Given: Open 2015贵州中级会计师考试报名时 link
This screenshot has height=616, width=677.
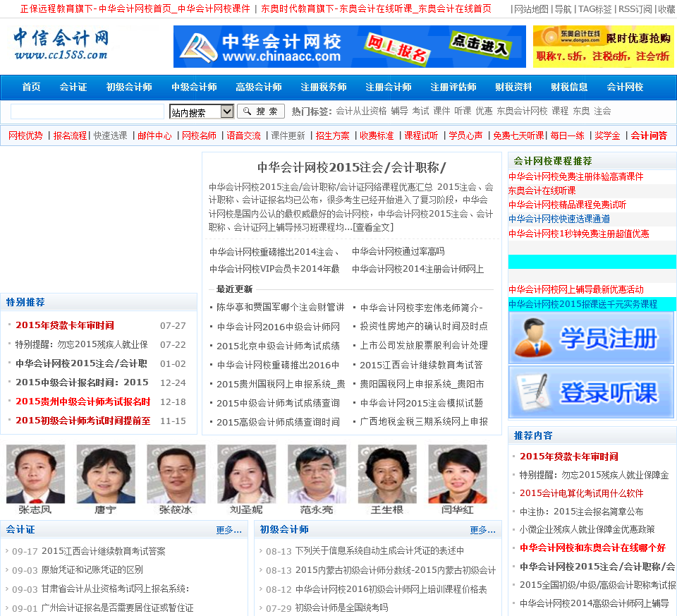Looking at the screenshot, I should pyautogui.click(x=83, y=401).
